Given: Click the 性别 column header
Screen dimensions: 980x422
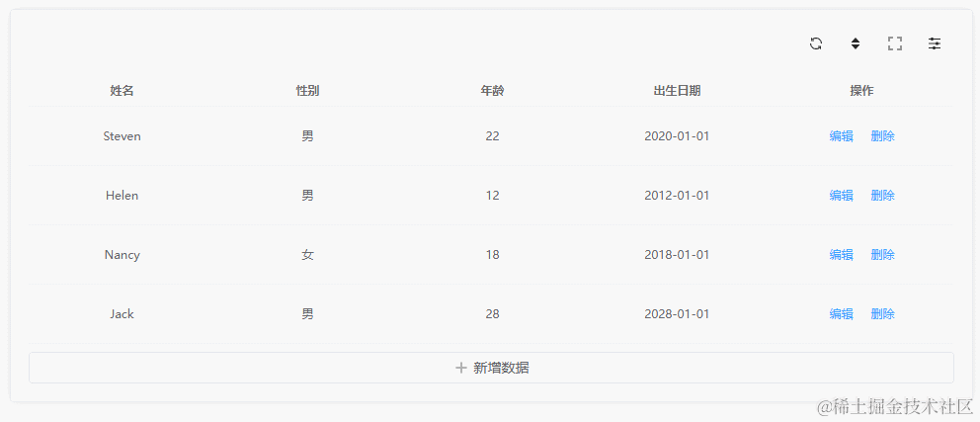Looking at the screenshot, I should point(307,91).
